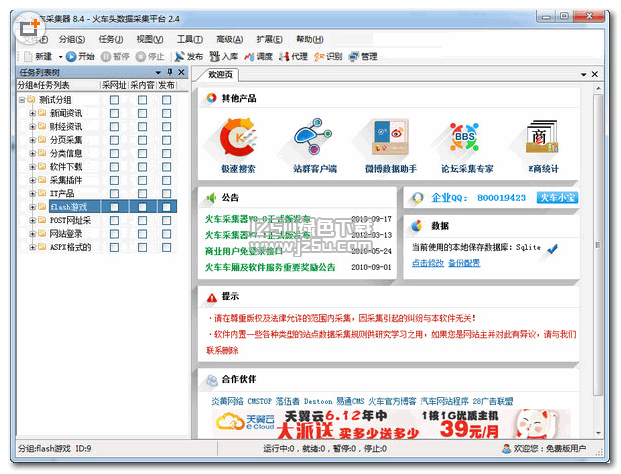Open the 极速搜索 product icon
Image resolution: width=621 pixels, height=474 pixels.
(239, 137)
